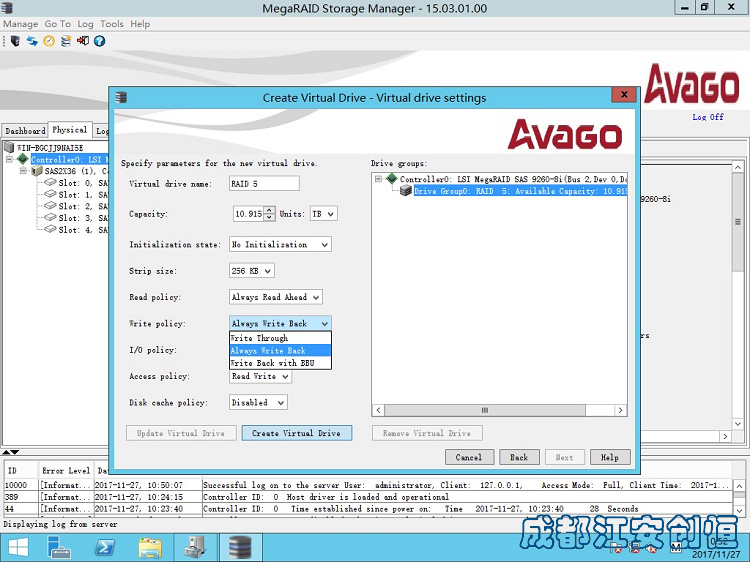Click the Drive groups scroll left arrow
Viewport: 750px width, 562px height.
click(378, 410)
